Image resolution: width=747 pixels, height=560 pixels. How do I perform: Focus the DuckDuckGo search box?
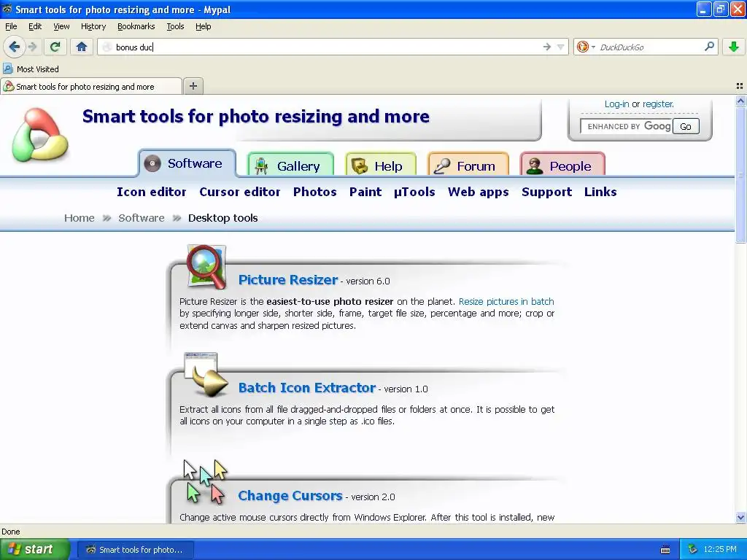tap(651, 47)
